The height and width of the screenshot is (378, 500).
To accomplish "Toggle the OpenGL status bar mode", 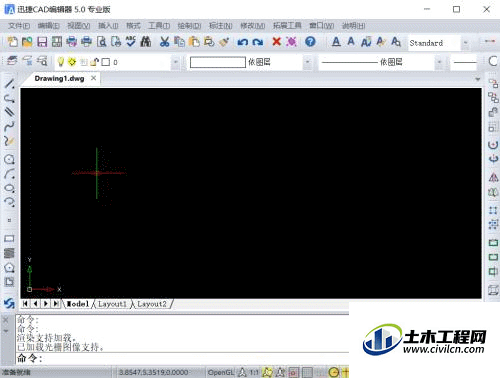I will pyautogui.click(x=221, y=372).
